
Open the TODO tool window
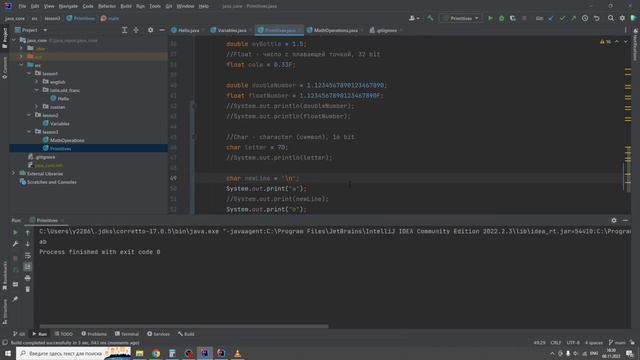coord(64,334)
